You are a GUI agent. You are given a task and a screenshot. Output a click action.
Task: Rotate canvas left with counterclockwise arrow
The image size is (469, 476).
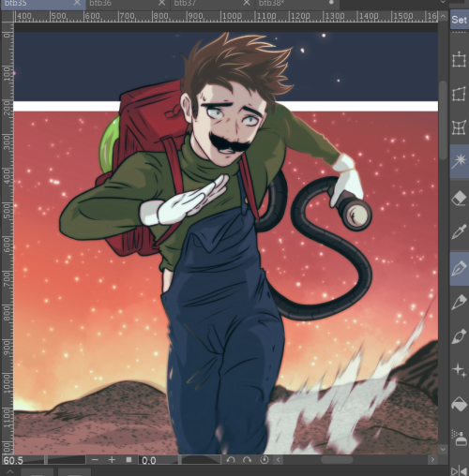click(x=231, y=460)
